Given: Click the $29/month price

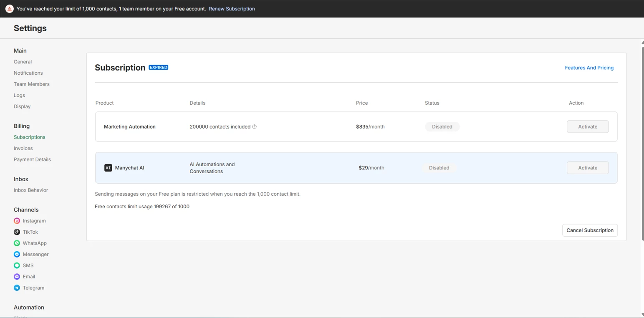Looking at the screenshot, I should (x=371, y=168).
